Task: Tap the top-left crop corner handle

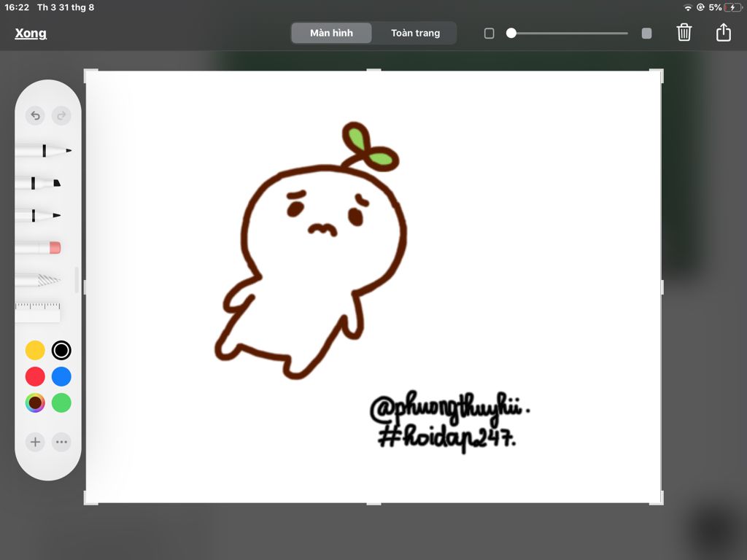Action: click(90, 74)
